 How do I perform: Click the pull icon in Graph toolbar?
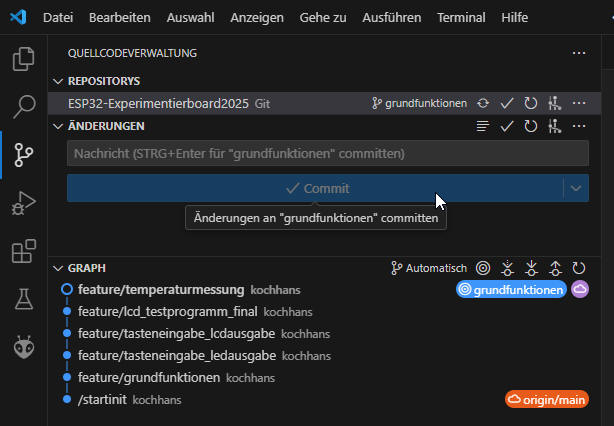pos(532,268)
